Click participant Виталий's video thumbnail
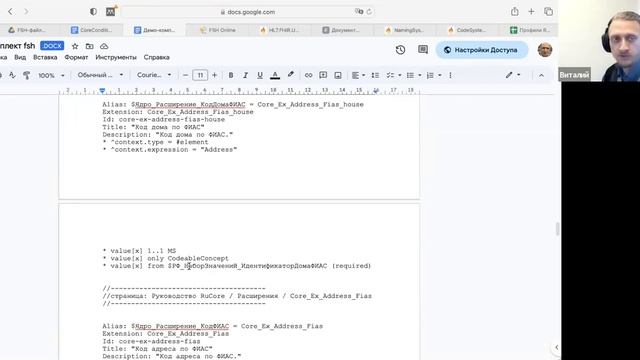The image size is (640, 360). [599, 40]
